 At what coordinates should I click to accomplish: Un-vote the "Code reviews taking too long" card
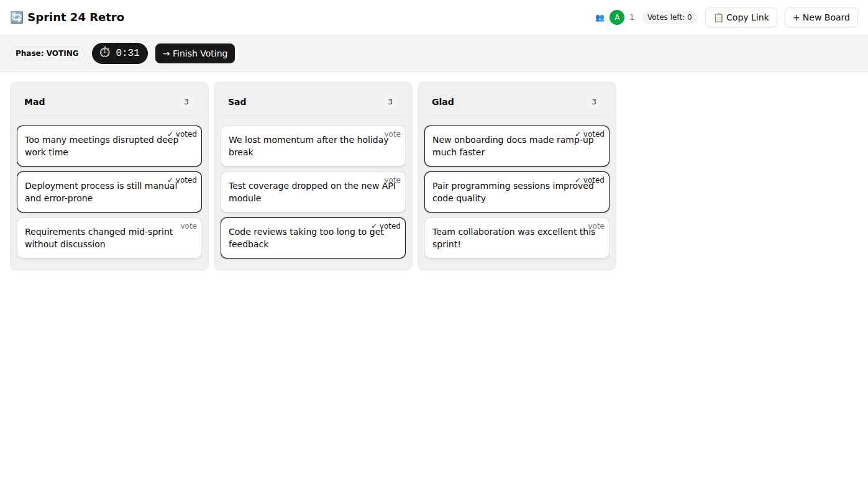tap(386, 226)
